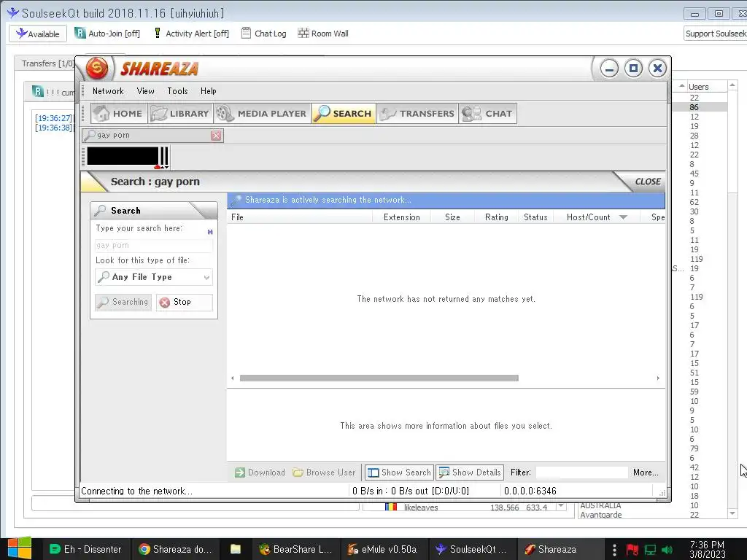Click the Available status button in Soulseek
Screen dimensions: 747x560
[38, 34]
